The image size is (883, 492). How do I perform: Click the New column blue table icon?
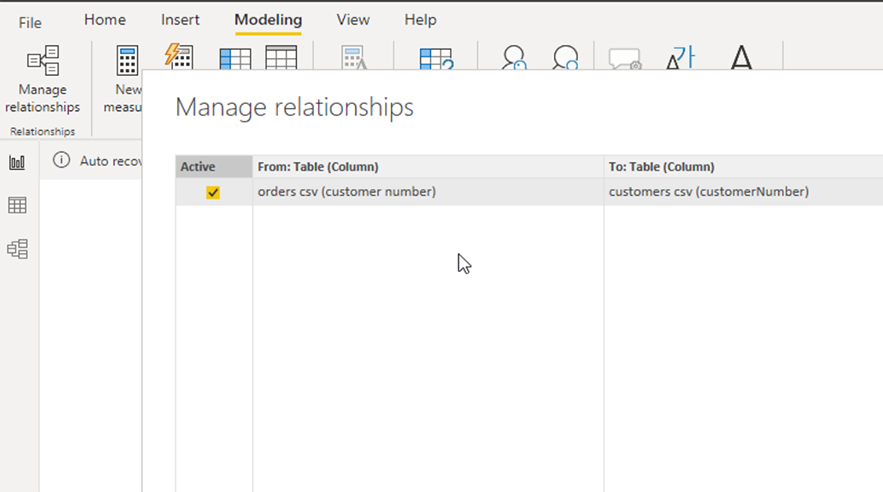(x=235, y=59)
